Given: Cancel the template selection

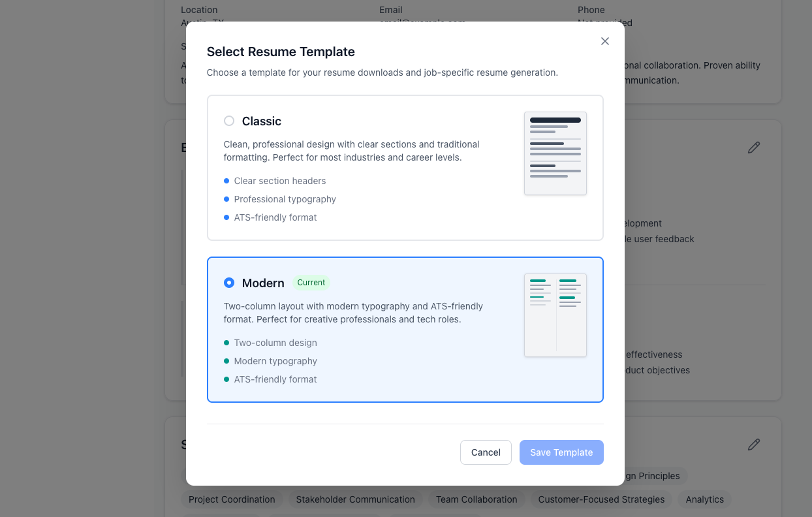Looking at the screenshot, I should click(x=486, y=452).
